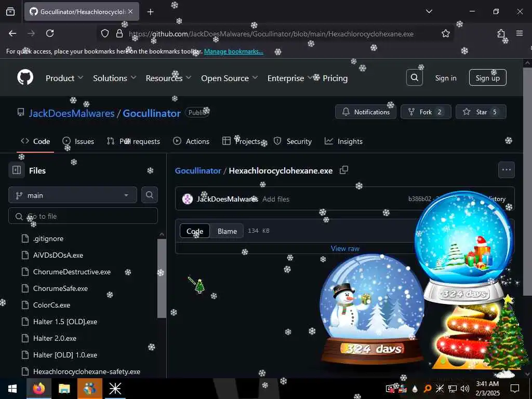Open the Manage bookmarks link

(x=233, y=51)
